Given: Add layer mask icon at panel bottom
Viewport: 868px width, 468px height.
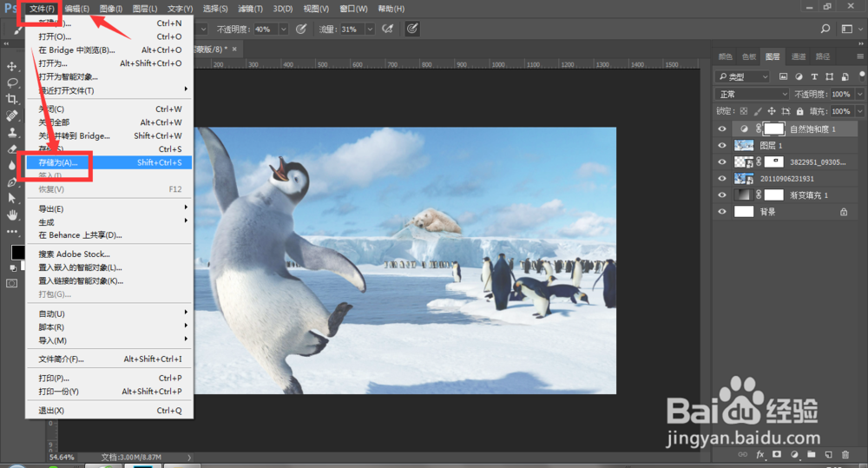Looking at the screenshot, I should [777, 454].
